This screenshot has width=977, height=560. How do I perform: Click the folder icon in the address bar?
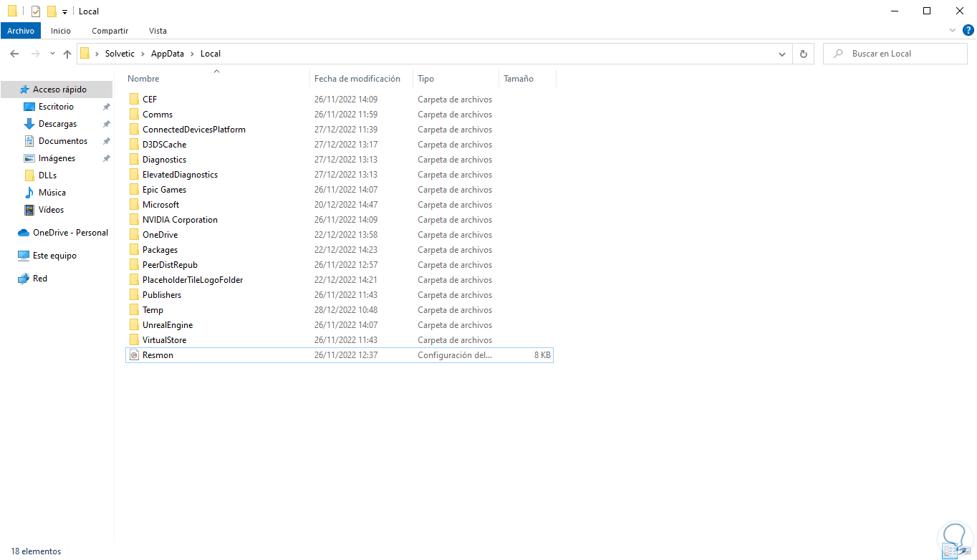coord(85,54)
